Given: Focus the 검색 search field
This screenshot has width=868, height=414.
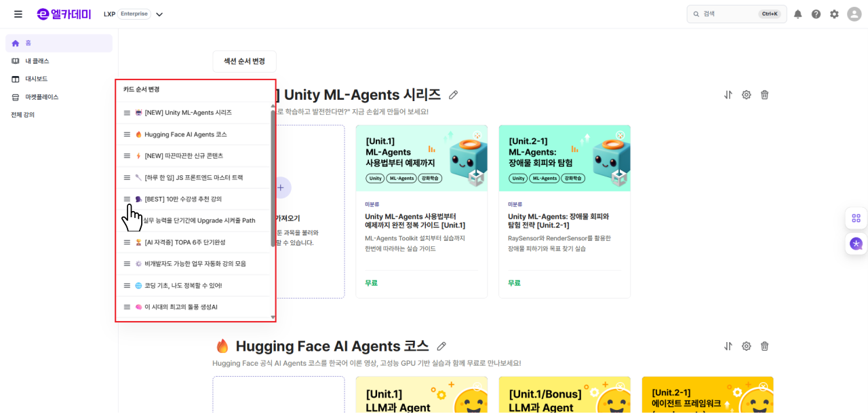Looking at the screenshot, I should click(737, 14).
